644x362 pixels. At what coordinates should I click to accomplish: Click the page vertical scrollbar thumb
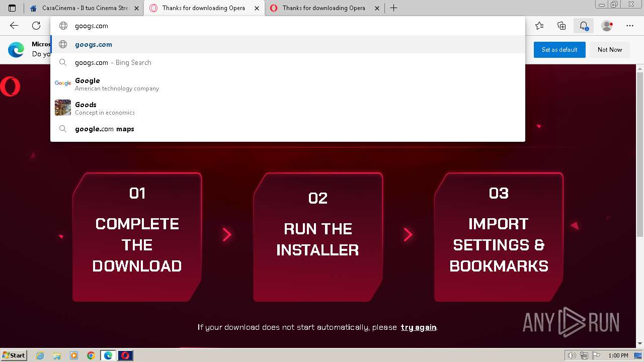[640, 154]
